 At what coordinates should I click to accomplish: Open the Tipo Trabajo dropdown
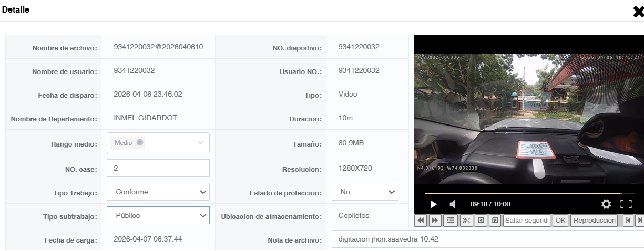click(x=158, y=192)
